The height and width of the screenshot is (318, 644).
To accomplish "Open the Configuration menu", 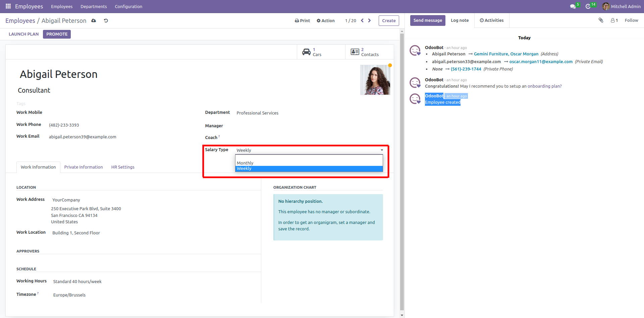I will pos(128,6).
